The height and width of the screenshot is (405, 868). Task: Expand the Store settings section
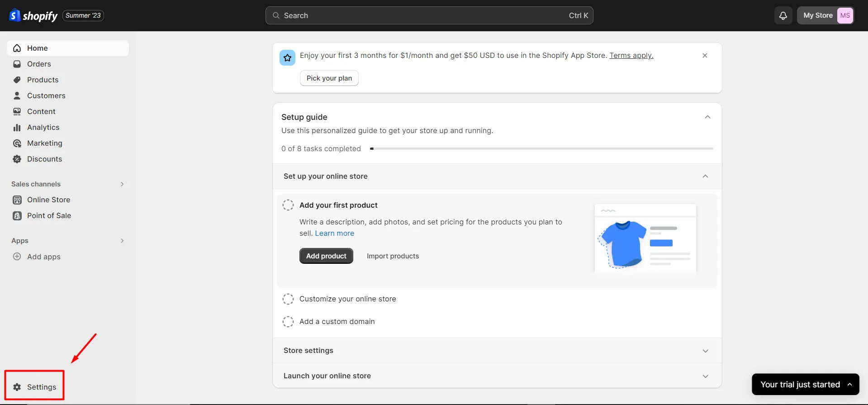[x=705, y=351]
